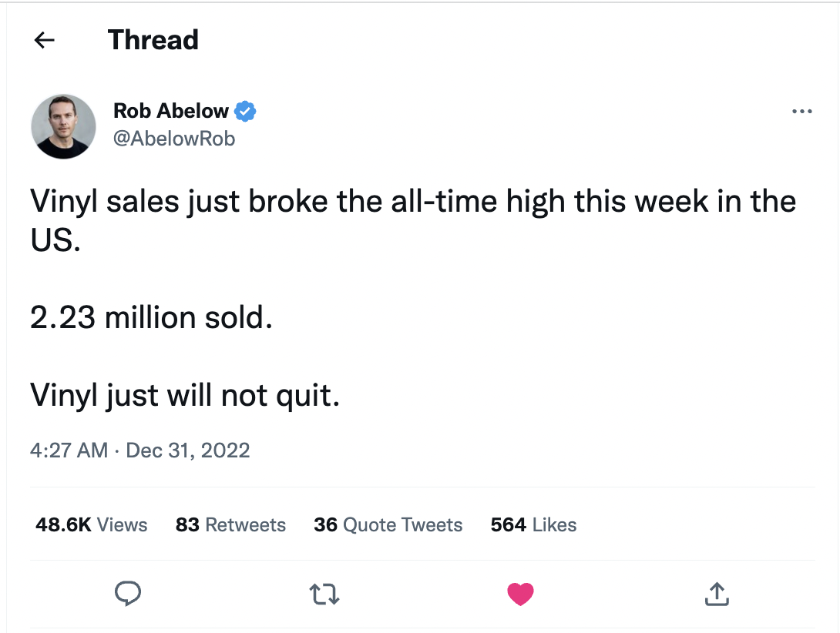See who gave the 564 Likes
This screenshot has width=840, height=633.
point(533,525)
